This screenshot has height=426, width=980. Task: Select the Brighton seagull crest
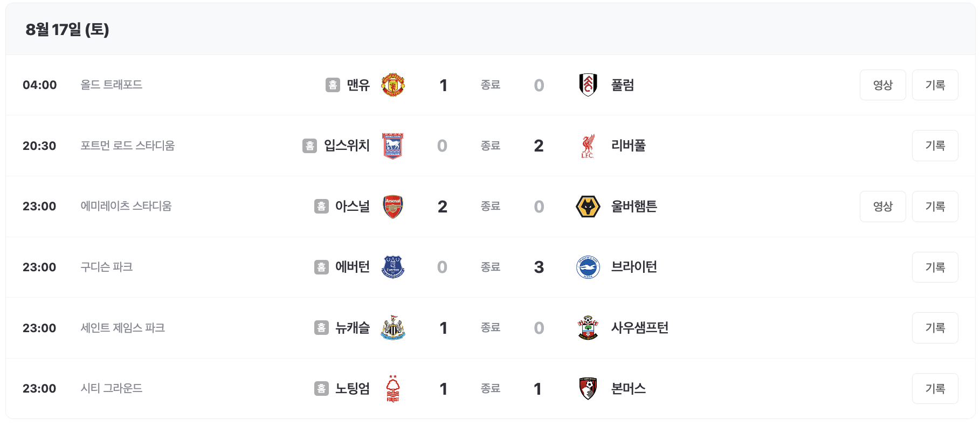[588, 267]
